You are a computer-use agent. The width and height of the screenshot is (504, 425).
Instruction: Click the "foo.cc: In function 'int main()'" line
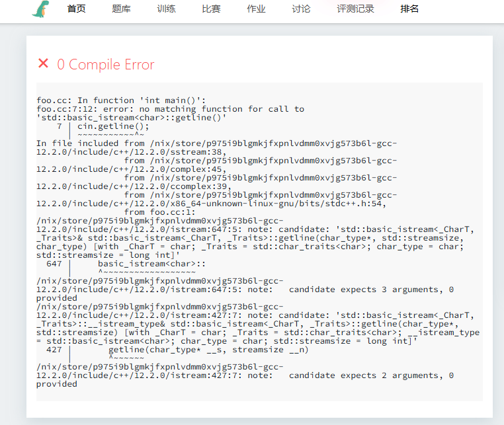[x=121, y=100]
